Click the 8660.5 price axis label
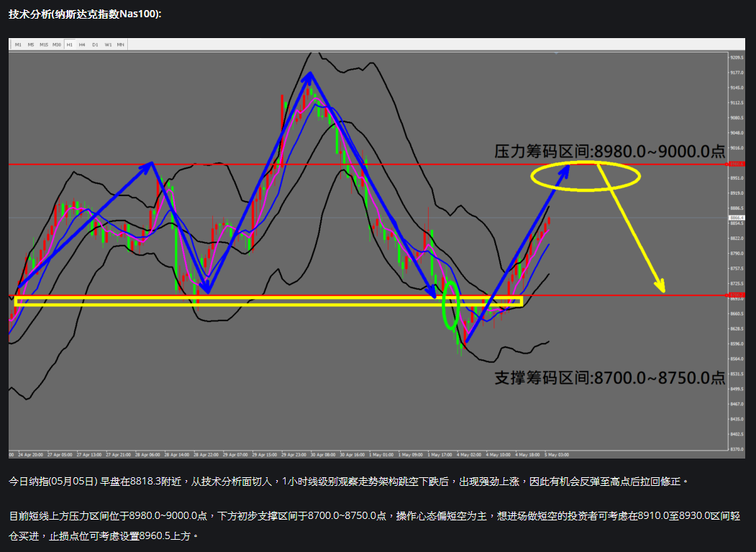The height and width of the screenshot is (552, 756). [x=737, y=313]
